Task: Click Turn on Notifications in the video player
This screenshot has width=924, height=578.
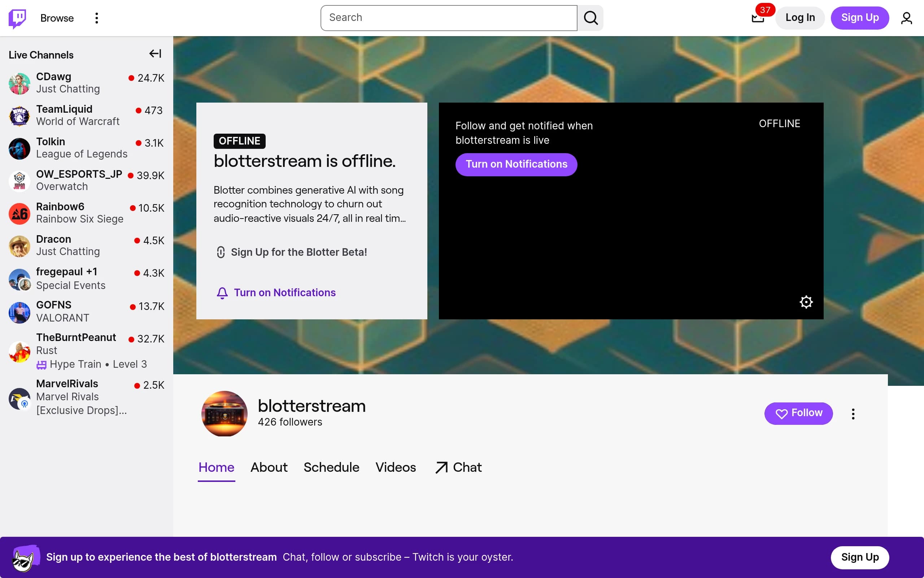Action: [516, 164]
